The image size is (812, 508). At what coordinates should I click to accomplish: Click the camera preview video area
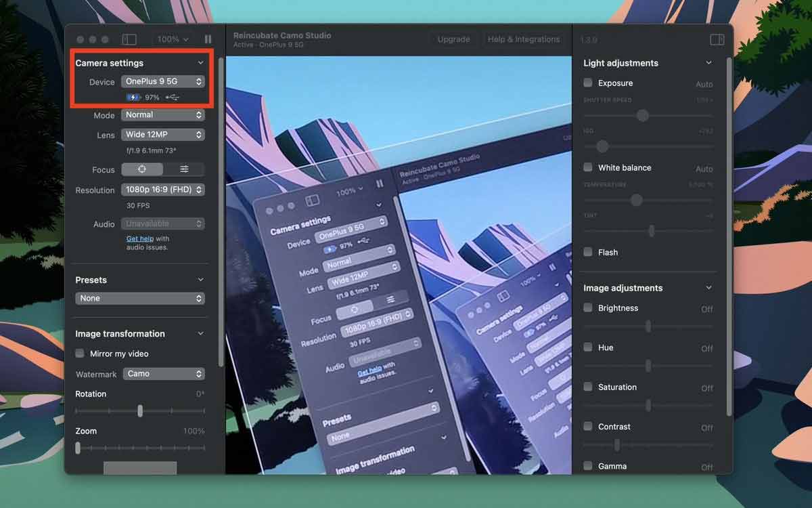click(x=399, y=265)
